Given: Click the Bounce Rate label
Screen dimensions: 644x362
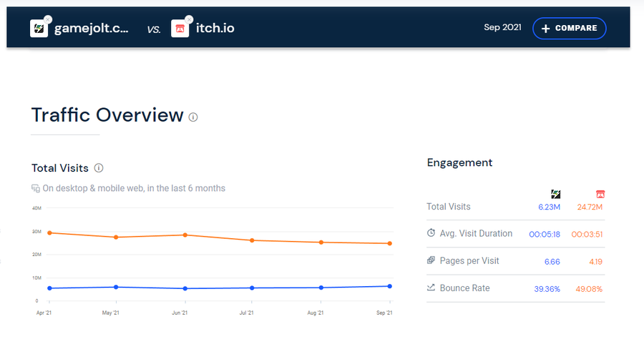Looking at the screenshot, I should [465, 288].
